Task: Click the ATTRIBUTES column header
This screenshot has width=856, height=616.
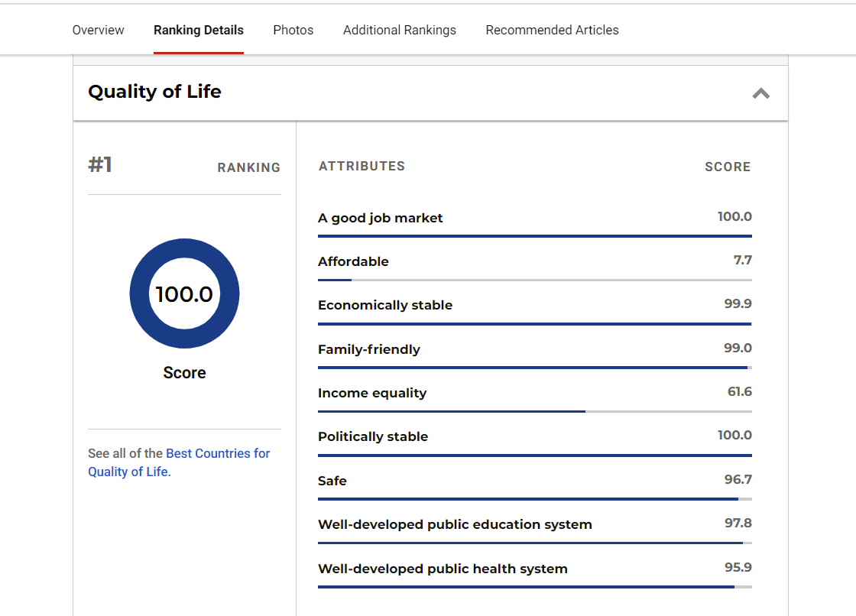Action: pos(362,166)
